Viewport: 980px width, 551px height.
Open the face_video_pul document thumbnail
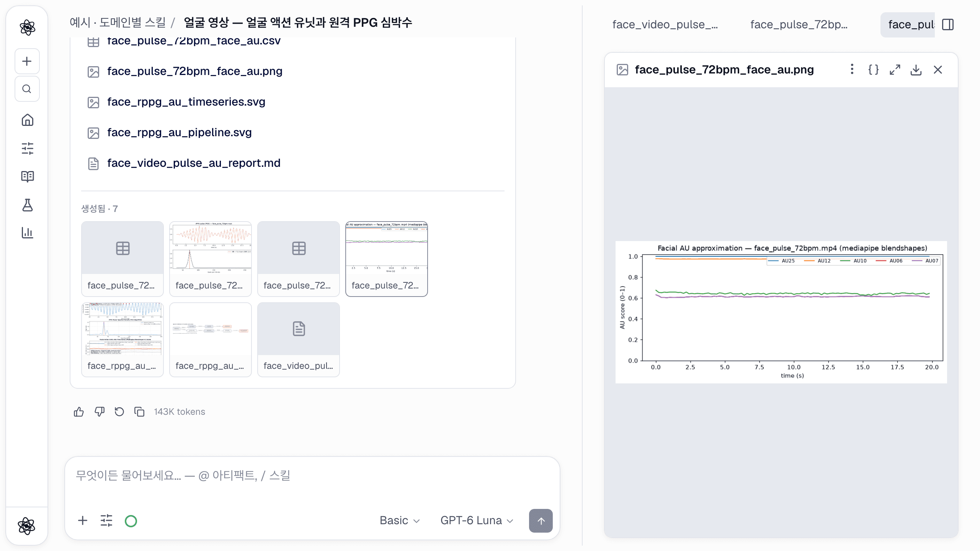pyautogui.click(x=299, y=339)
